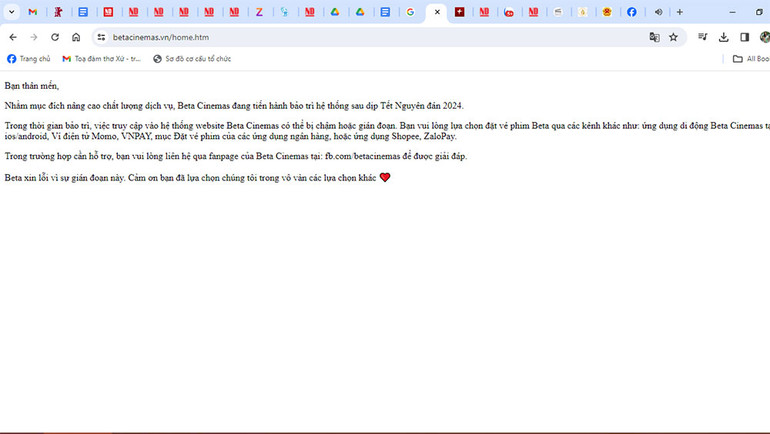
Task: Click the browser Back arrow button
Action: pyautogui.click(x=13, y=37)
